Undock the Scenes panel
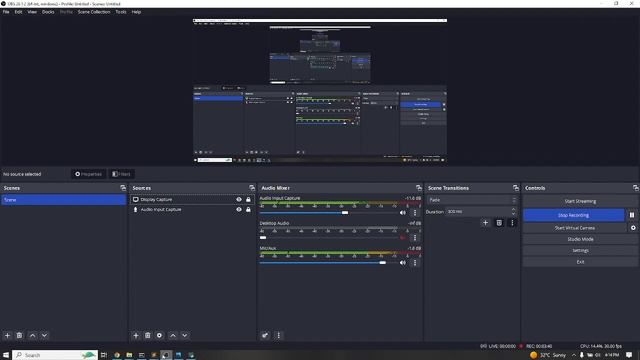This screenshot has width=640, height=360. click(123, 188)
